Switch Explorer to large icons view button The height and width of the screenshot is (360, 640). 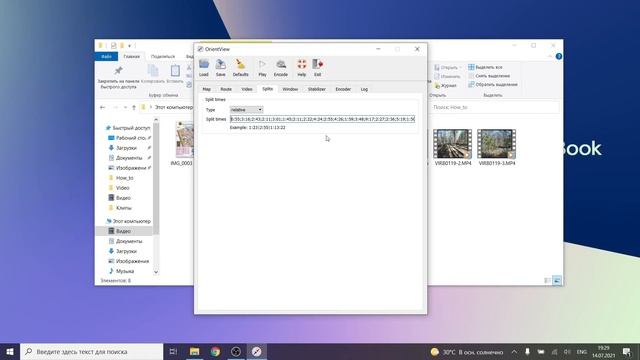(557, 280)
